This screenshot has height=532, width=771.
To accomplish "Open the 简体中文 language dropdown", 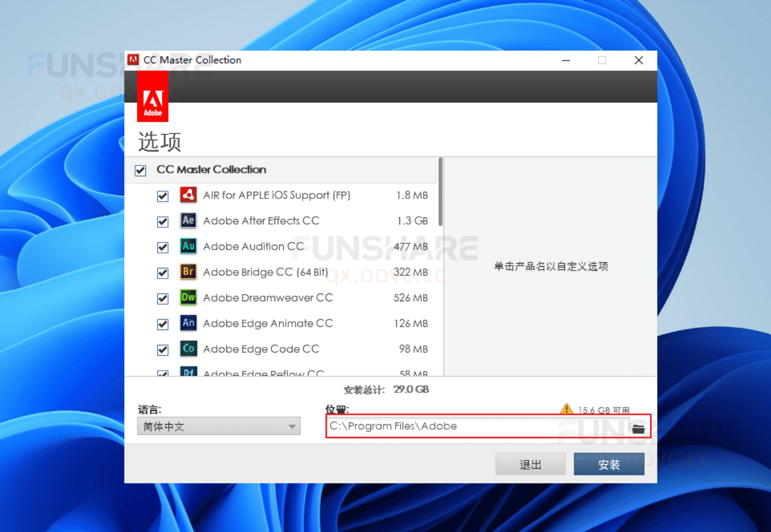I will click(x=219, y=426).
